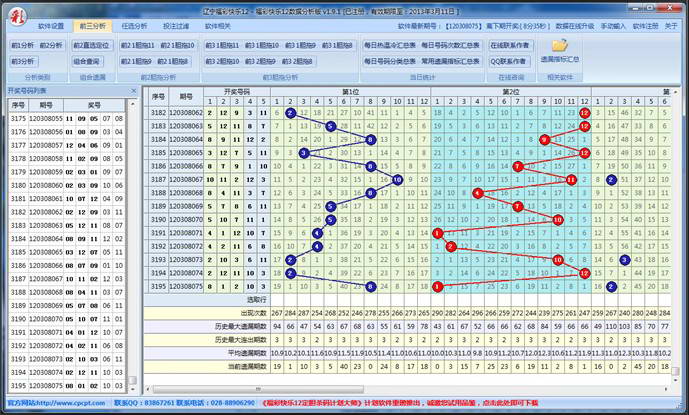
Task: Click the red ball 9 in row 3184 第2位
Action: click(544, 140)
